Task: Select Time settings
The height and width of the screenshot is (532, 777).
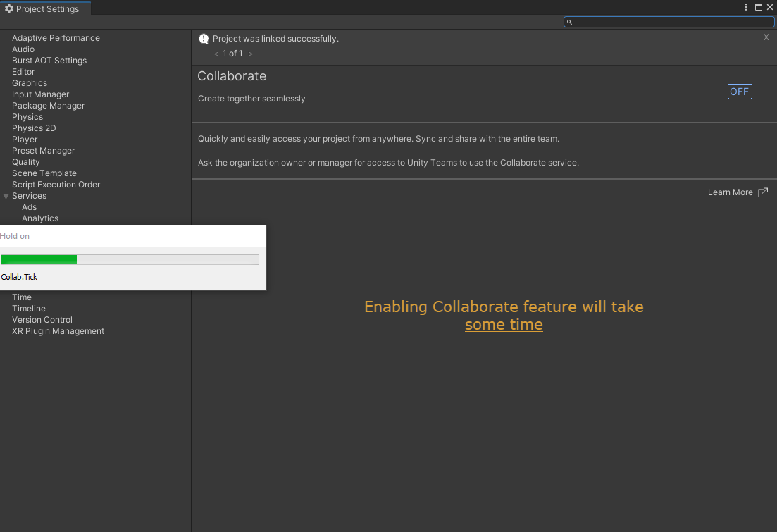Action: tap(22, 297)
